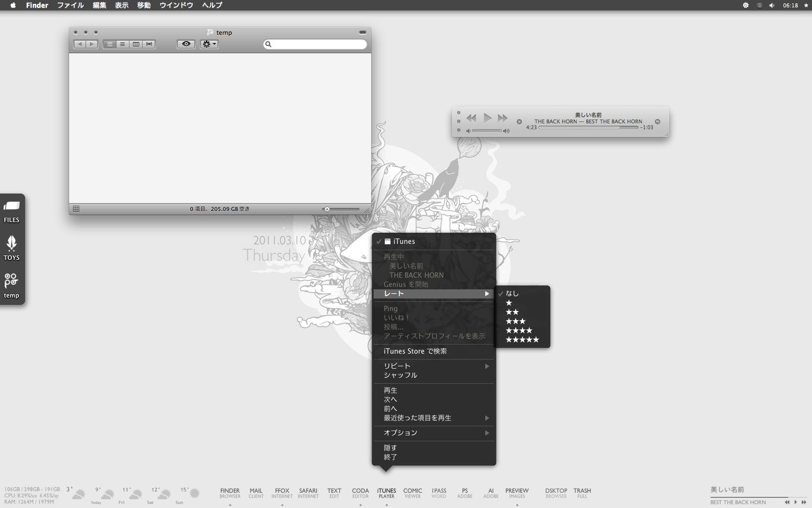Switch Finder to list view

click(123, 44)
